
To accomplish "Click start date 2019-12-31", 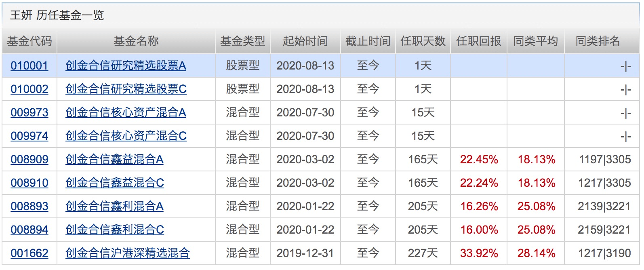I will [x=305, y=253].
